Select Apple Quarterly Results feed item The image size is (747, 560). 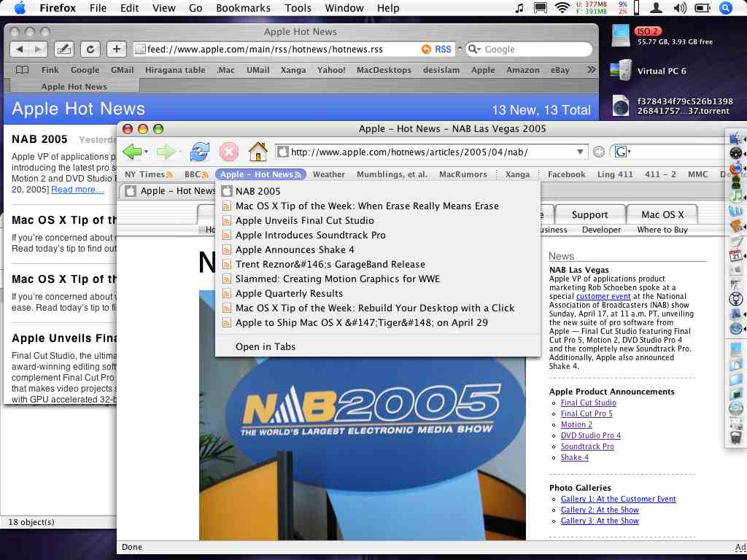tap(378, 293)
